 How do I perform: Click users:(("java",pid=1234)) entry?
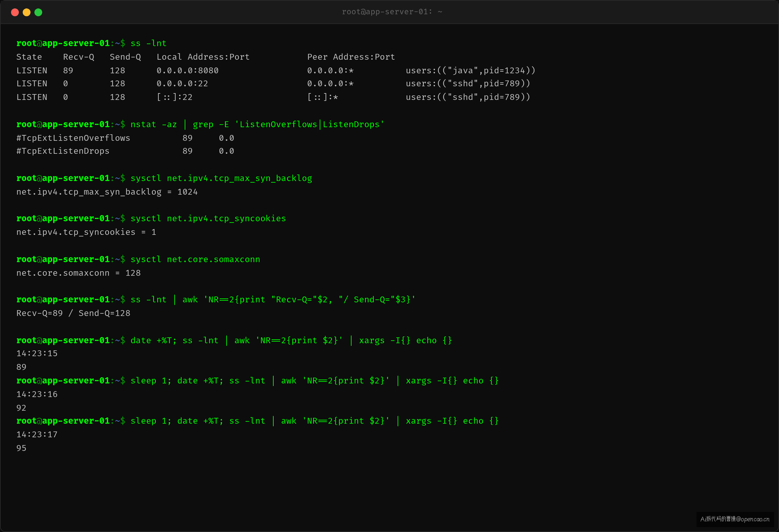coord(471,70)
